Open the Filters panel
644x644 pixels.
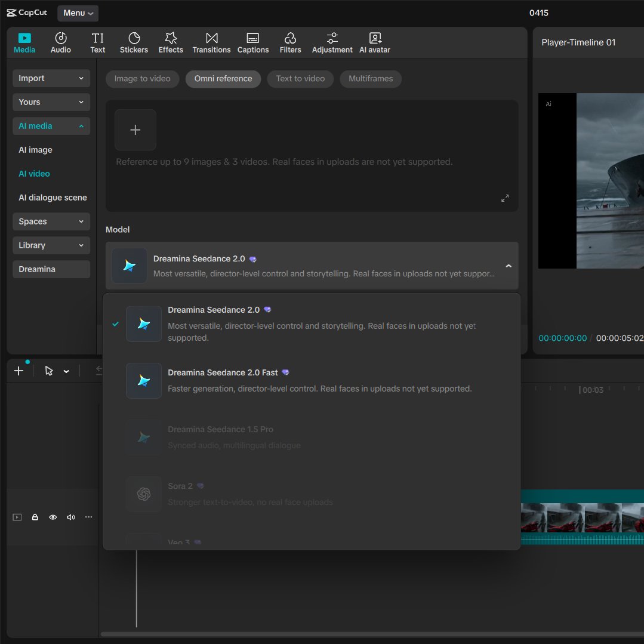pos(291,43)
